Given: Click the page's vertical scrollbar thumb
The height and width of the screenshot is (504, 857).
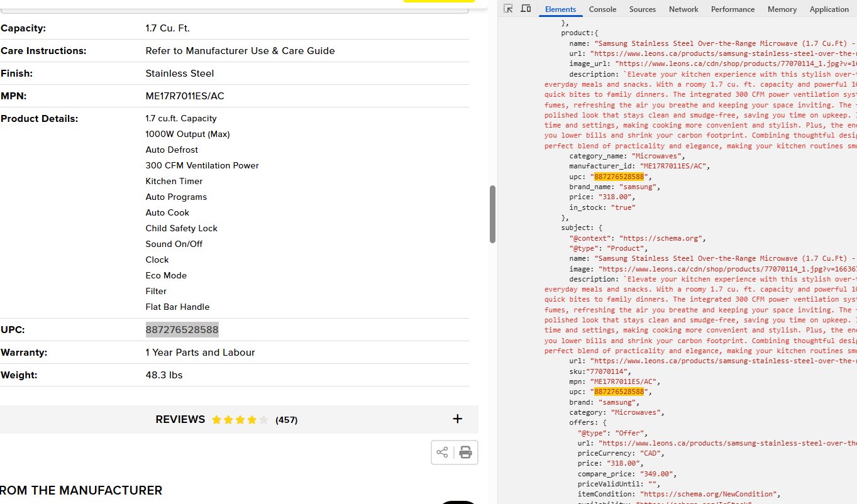Looking at the screenshot, I should point(493,214).
